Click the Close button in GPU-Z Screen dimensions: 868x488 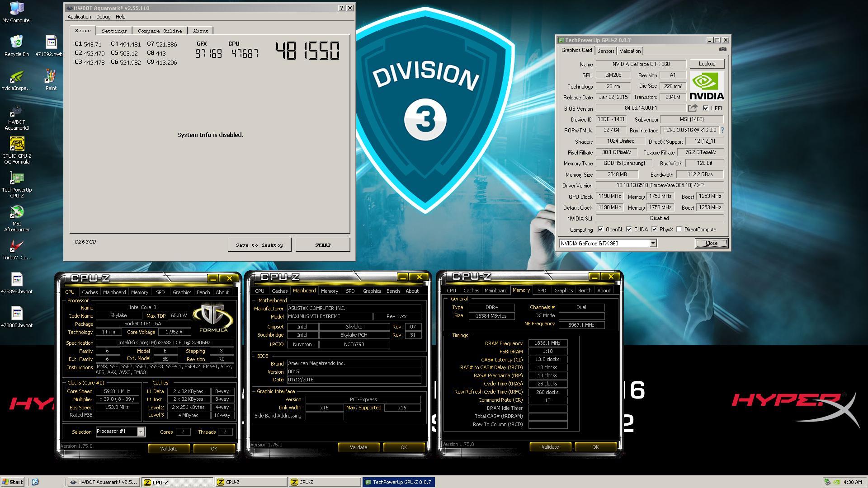click(x=711, y=243)
